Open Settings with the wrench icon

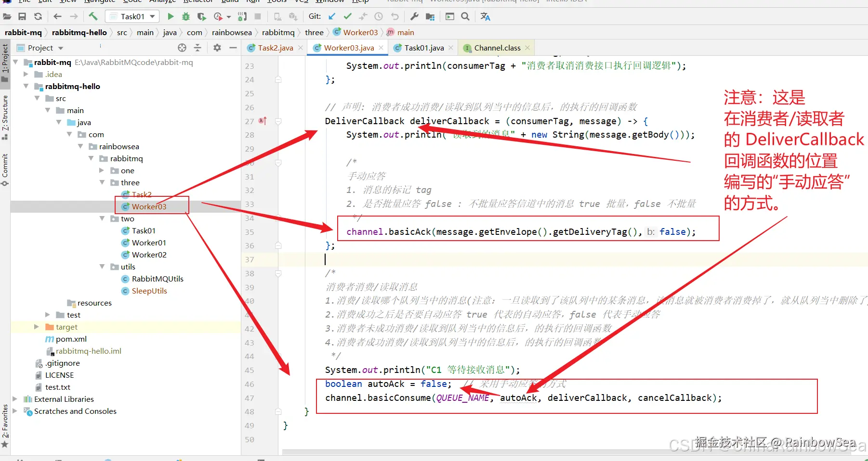(414, 17)
